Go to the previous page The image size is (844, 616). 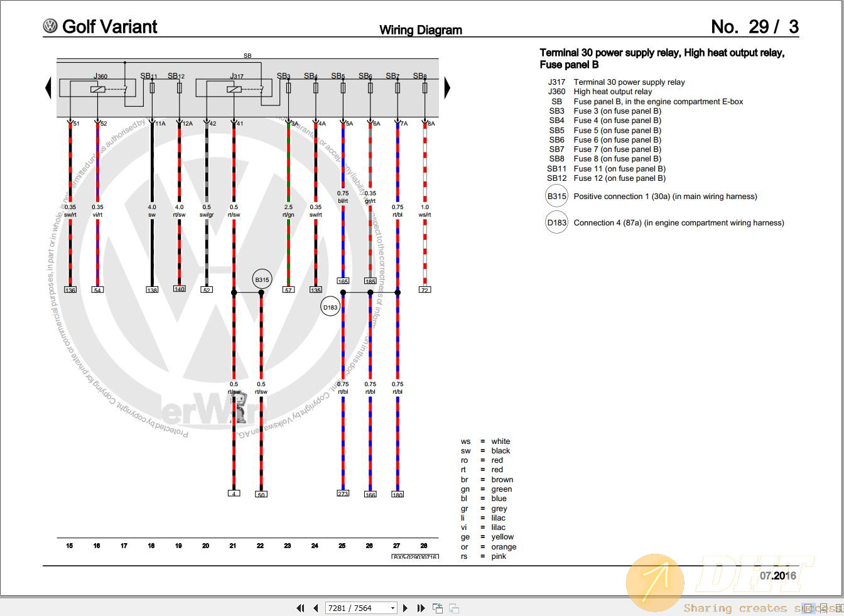tap(316, 608)
